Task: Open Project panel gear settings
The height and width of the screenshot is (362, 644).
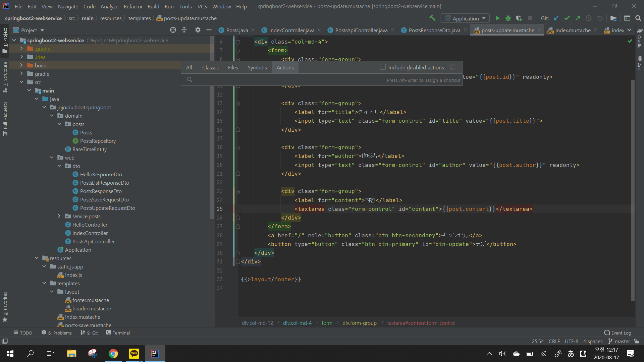Action: [198, 30]
